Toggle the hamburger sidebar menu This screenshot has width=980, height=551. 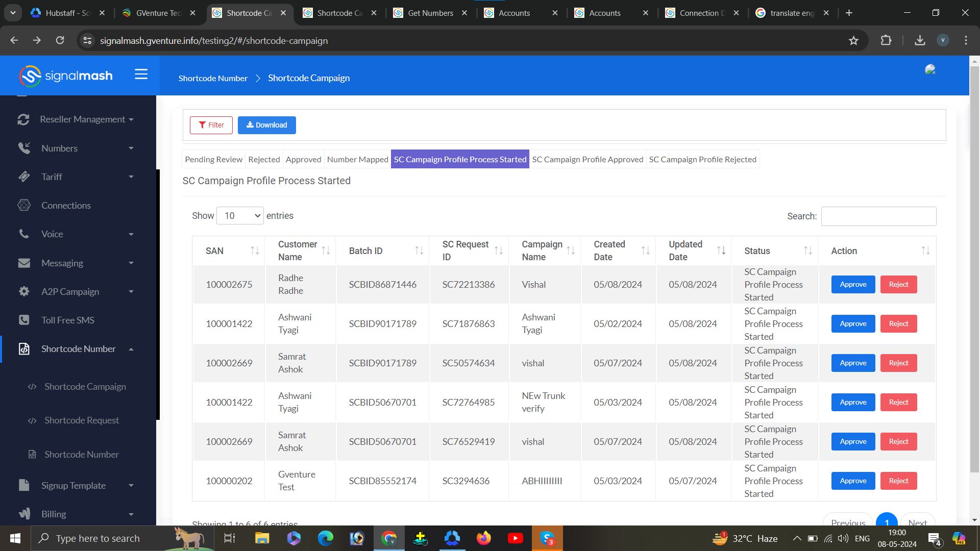[141, 74]
